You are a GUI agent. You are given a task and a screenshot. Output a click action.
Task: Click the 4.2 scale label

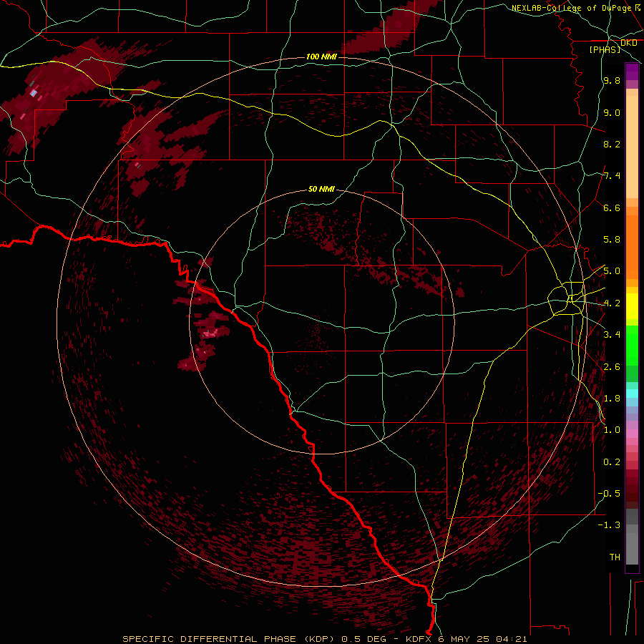click(x=612, y=303)
